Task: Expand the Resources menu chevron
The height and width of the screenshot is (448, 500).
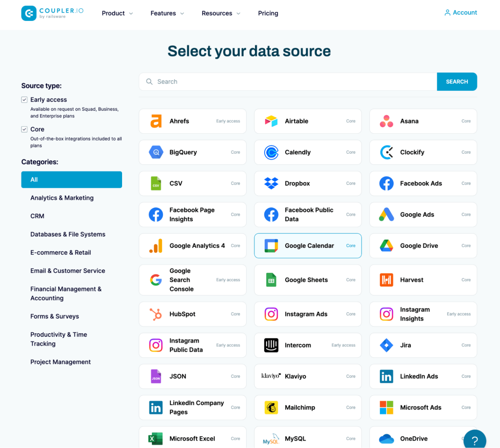Action: point(238,13)
